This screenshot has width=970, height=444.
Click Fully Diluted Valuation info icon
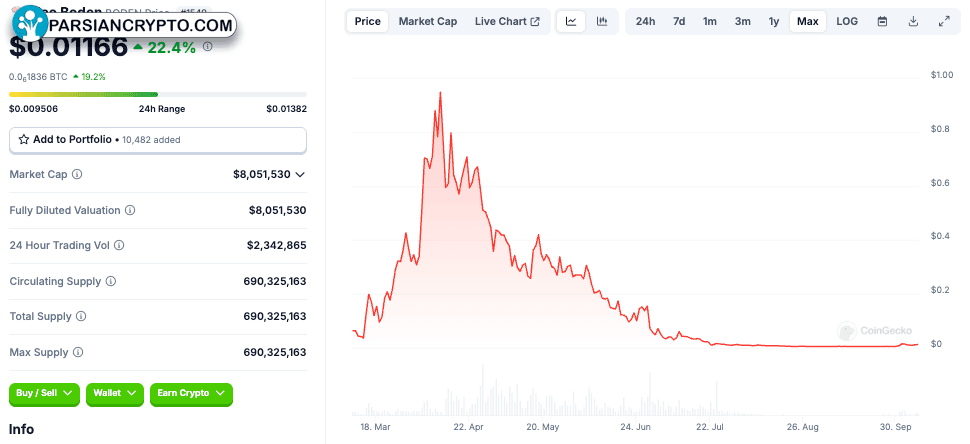click(x=130, y=210)
